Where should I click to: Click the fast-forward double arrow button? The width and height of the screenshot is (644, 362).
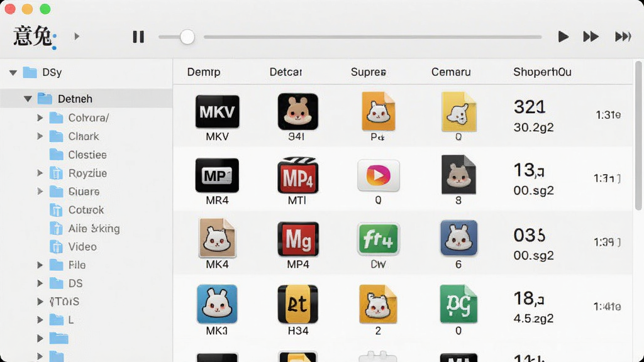[x=591, y=36]
